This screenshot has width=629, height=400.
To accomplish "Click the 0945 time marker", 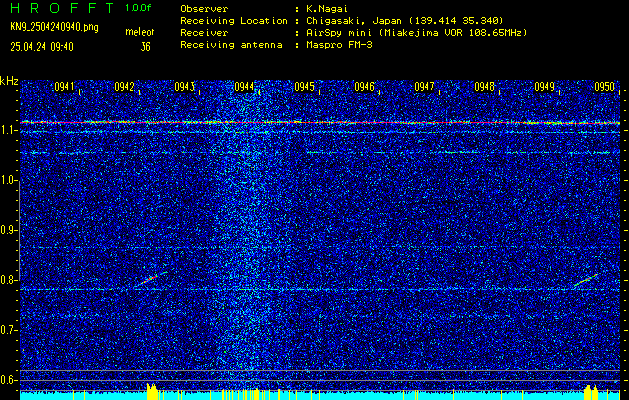I will click(304, 87).
